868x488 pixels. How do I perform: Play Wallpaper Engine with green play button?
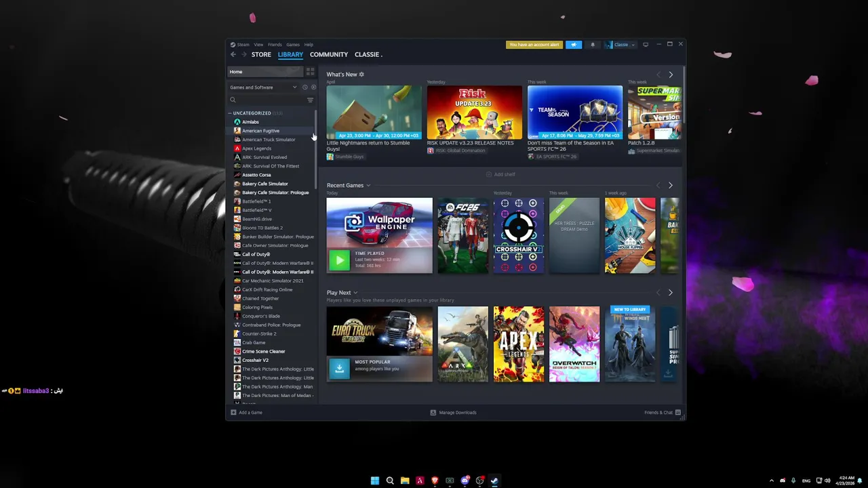pyautogui.click(x=339, y=260)
